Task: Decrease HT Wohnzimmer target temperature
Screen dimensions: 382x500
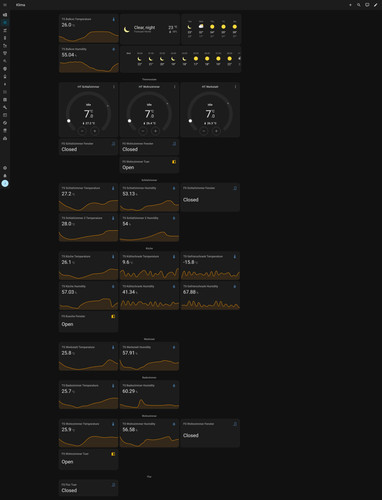Action: 143,131
